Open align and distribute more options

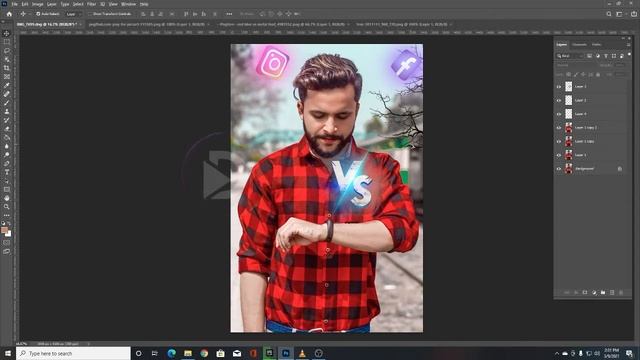coord(229,14)
